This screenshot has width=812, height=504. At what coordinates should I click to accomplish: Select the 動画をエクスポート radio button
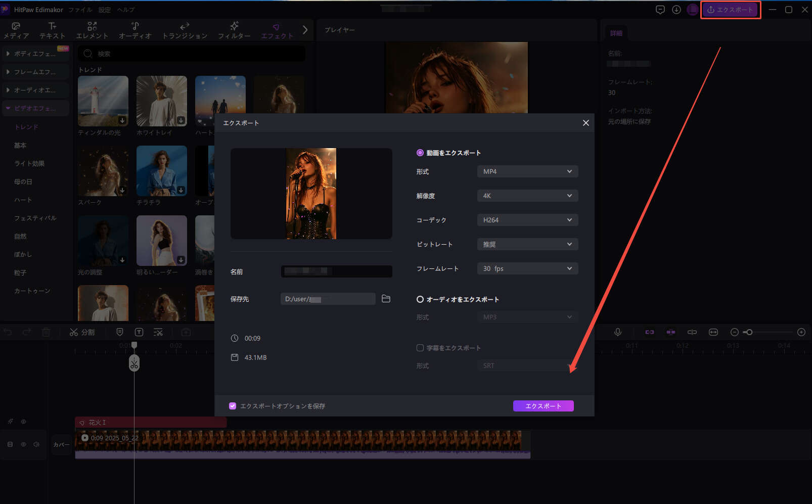coord(420,153)
